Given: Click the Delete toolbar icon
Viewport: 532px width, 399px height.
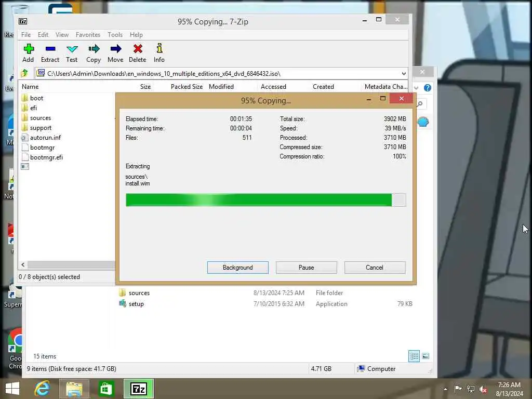Looking at the screenshot, I should (x=137, y=53).
